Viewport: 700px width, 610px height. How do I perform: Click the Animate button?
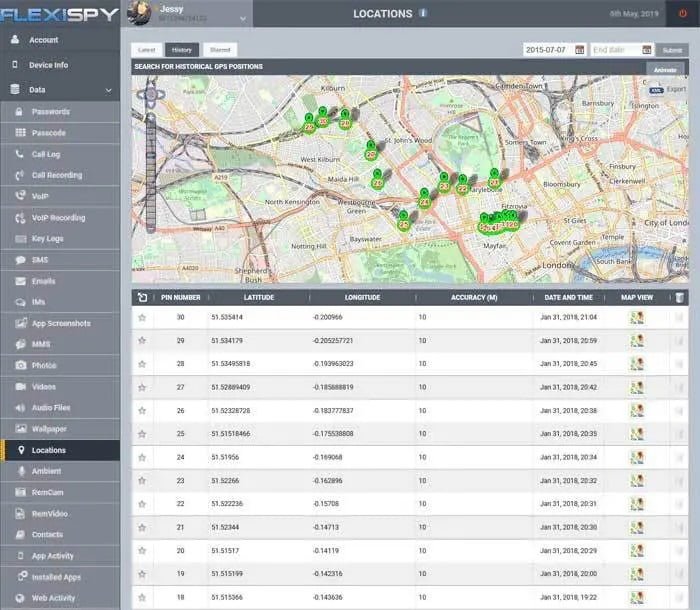[x=665, y=69]
